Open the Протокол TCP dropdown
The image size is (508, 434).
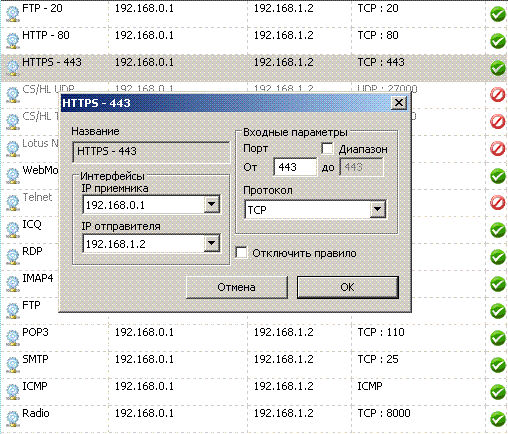[x=377, y=210]
